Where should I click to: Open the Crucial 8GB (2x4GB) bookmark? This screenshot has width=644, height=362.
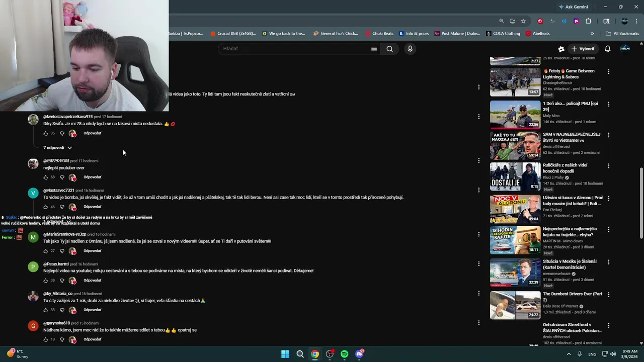pyautogui.click(x=232, y=34)
